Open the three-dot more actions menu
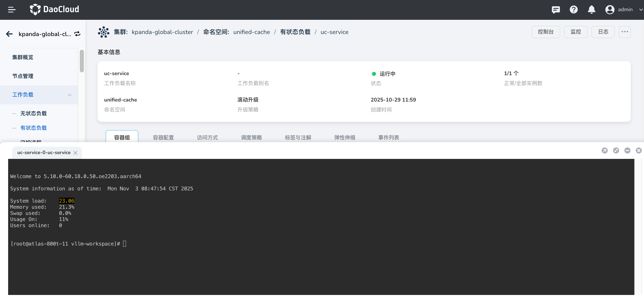 coord(624,32)
